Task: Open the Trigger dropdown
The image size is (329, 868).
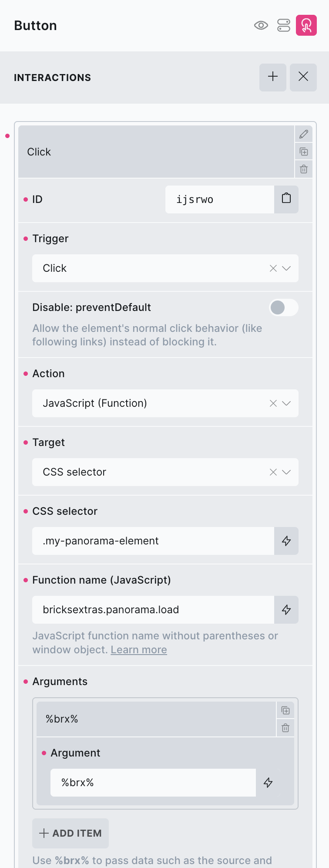Action: click(287, 268)
